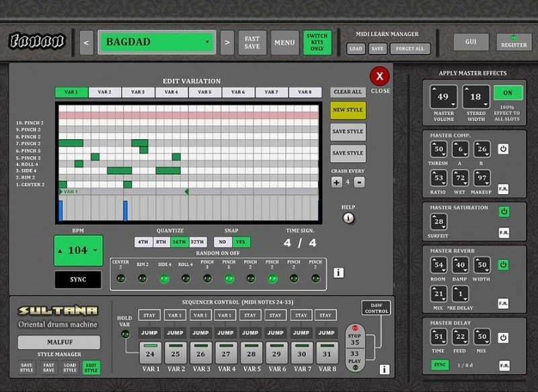538x392 pixels.
Task: Select the note in the Roll 4 row
Action: click(x=79, y=164)
